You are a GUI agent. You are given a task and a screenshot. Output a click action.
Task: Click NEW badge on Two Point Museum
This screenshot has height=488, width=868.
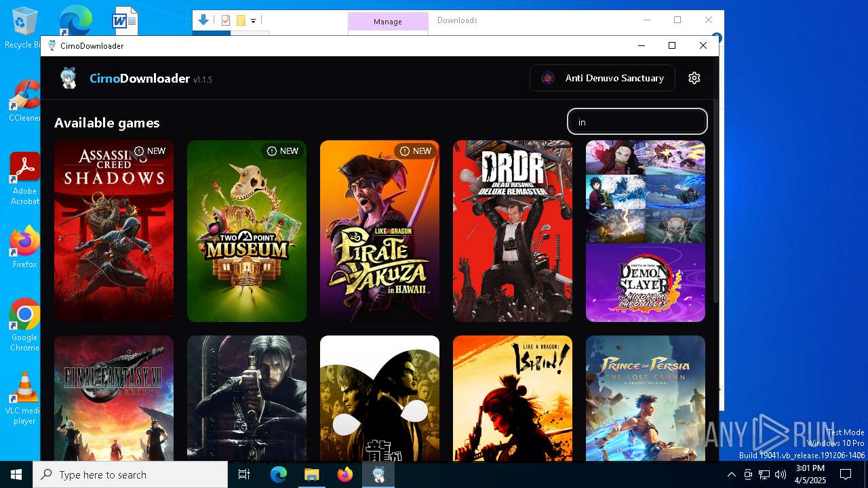(283, 151)
